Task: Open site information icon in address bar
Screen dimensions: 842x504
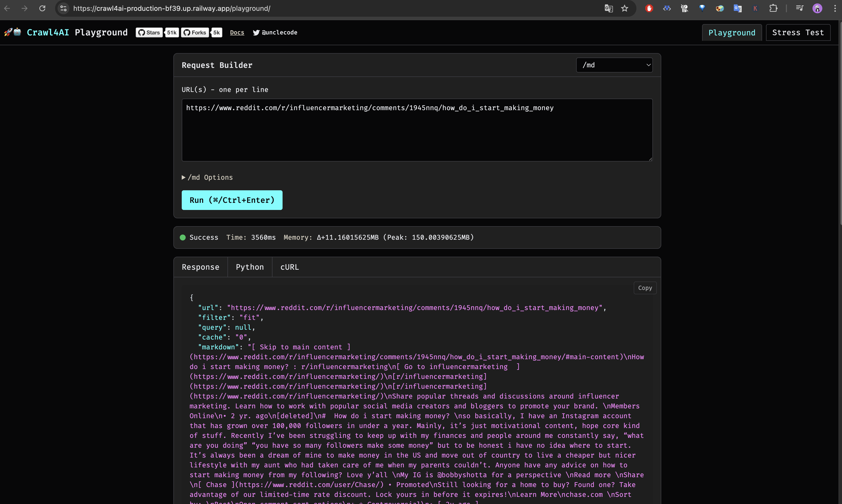Action: (63, 9)
